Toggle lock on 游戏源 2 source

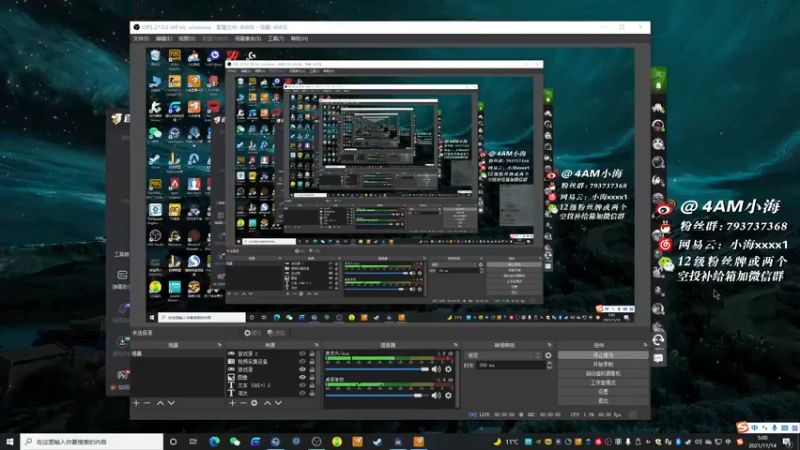pyautogui.click(x=312, y=354)
